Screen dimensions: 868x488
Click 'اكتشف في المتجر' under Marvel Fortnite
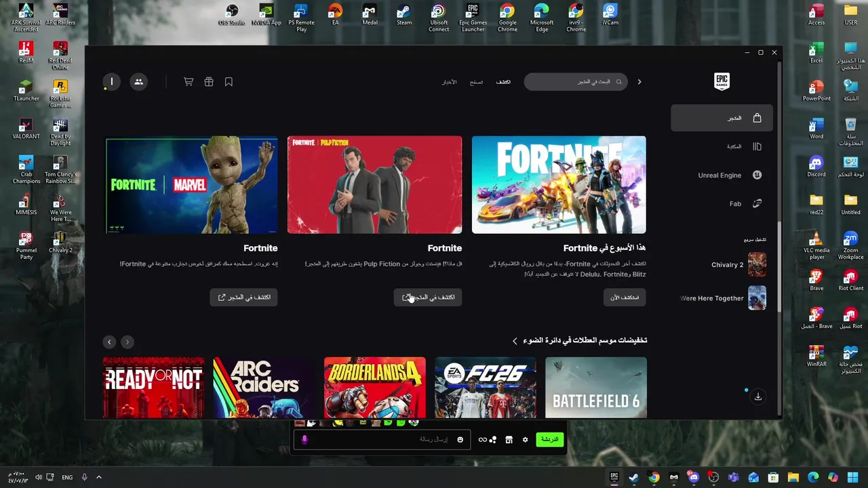click(x=243, y=298)
